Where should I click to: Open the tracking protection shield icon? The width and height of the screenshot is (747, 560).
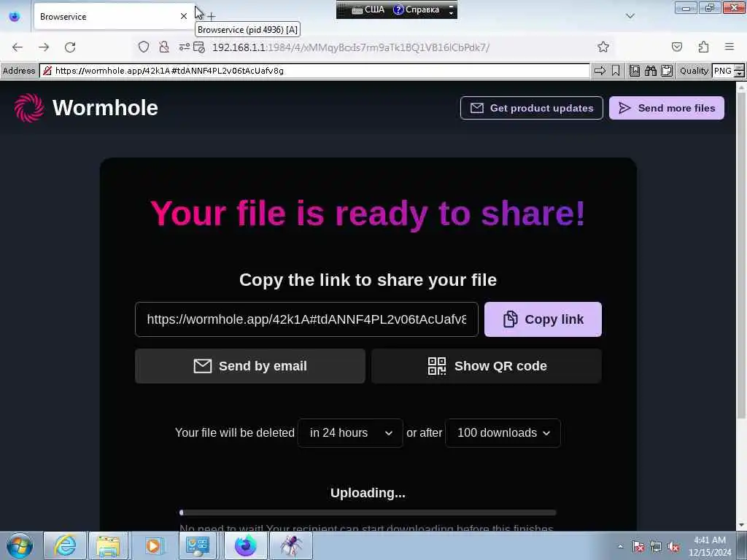click(x=144, y=47)
